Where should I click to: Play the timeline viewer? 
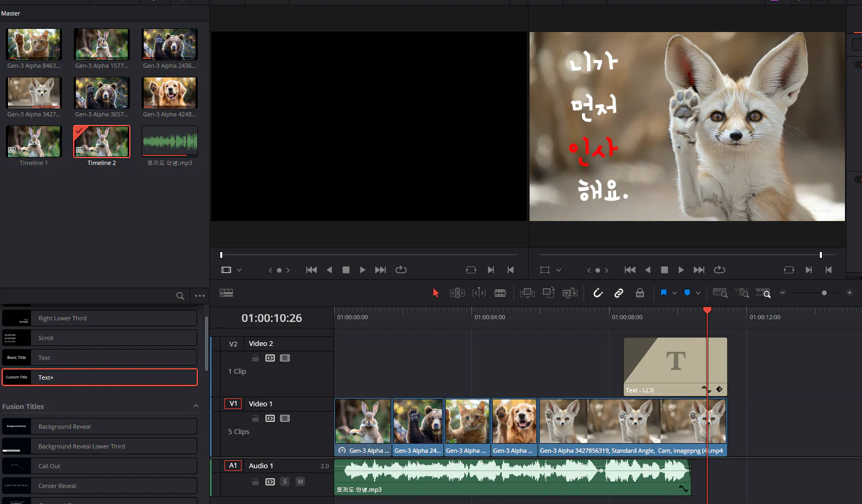680,270
